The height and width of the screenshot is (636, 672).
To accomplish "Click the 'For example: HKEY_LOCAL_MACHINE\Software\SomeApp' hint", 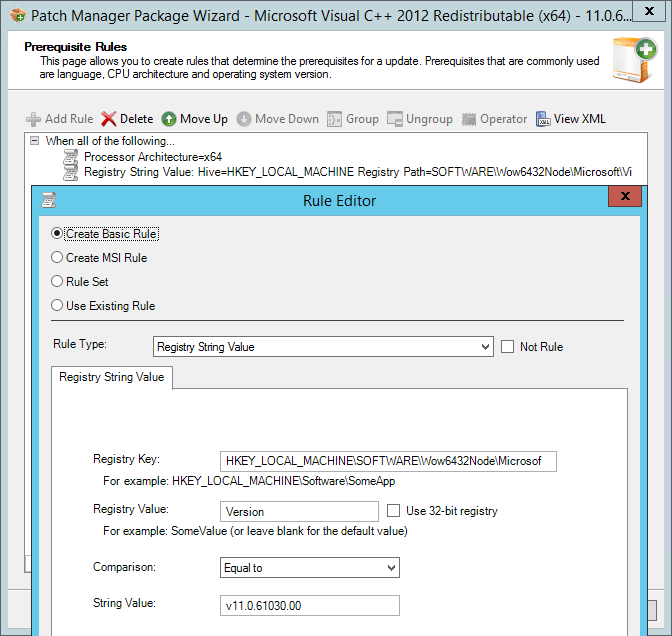I will [249, 481].
